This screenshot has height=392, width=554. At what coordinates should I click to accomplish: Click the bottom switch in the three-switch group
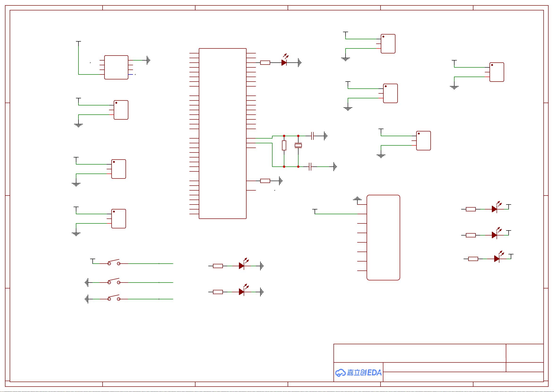click(x=114, y=298)
